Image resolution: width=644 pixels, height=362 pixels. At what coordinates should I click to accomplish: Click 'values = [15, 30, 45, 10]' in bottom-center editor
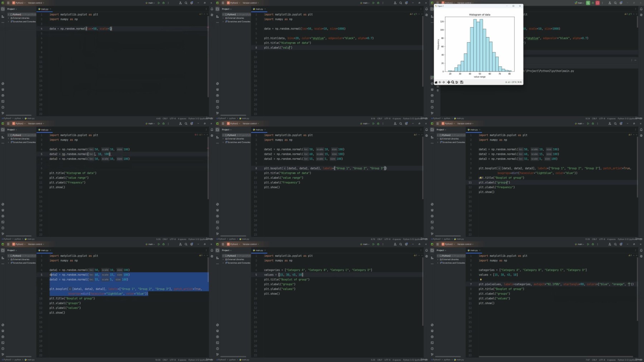pos(284,275)
